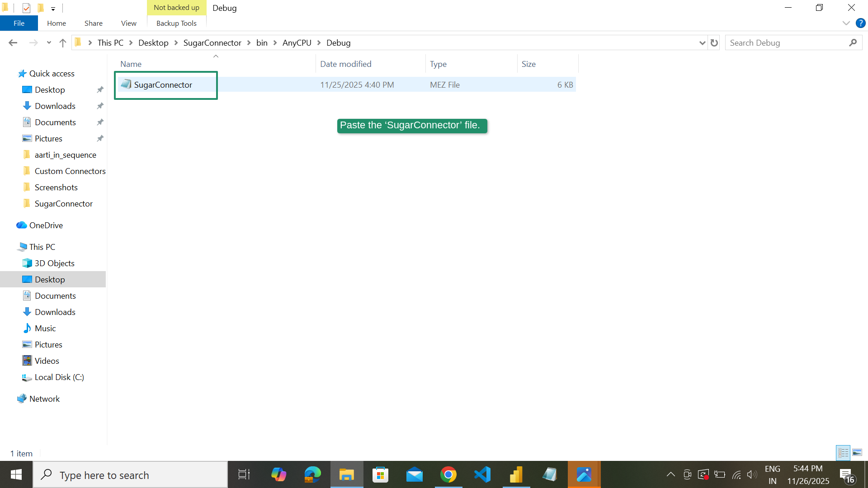Open the Downloads folder in Quick access

[54, 106]
